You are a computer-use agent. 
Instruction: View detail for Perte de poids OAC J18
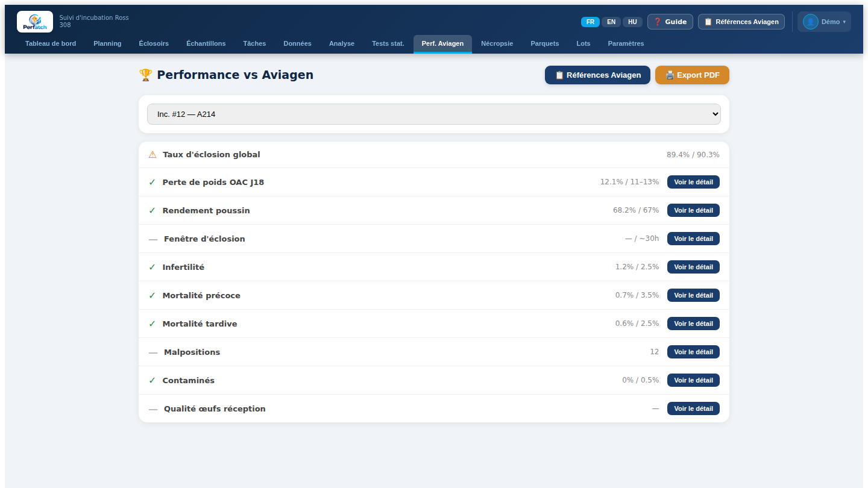[693, 182]
